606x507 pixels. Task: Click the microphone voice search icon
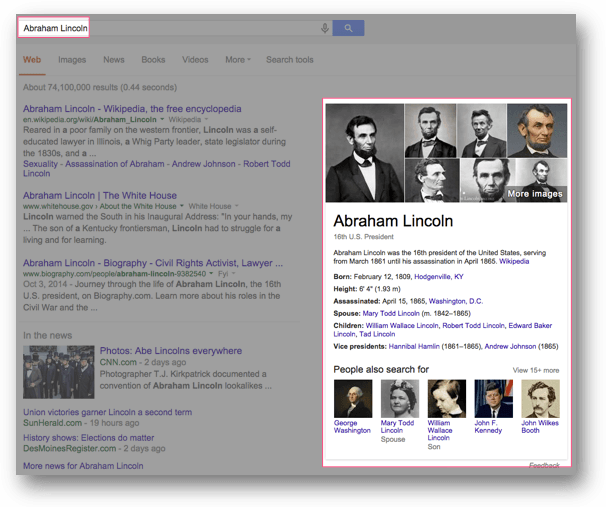325,28
